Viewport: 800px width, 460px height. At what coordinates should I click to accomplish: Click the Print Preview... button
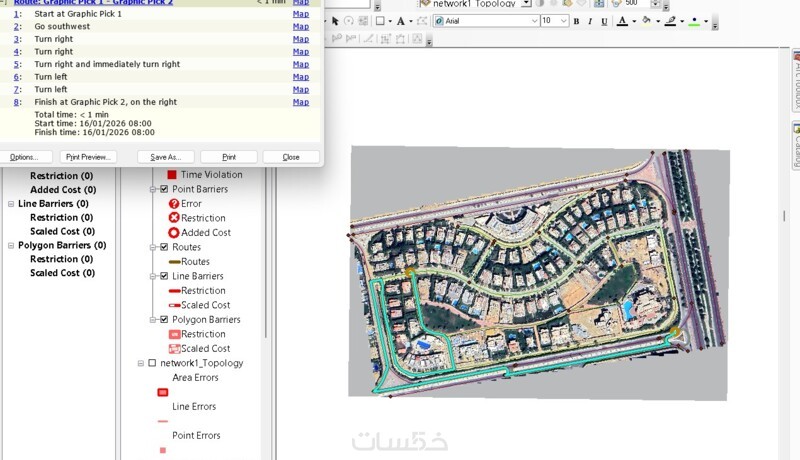[88, 157]
